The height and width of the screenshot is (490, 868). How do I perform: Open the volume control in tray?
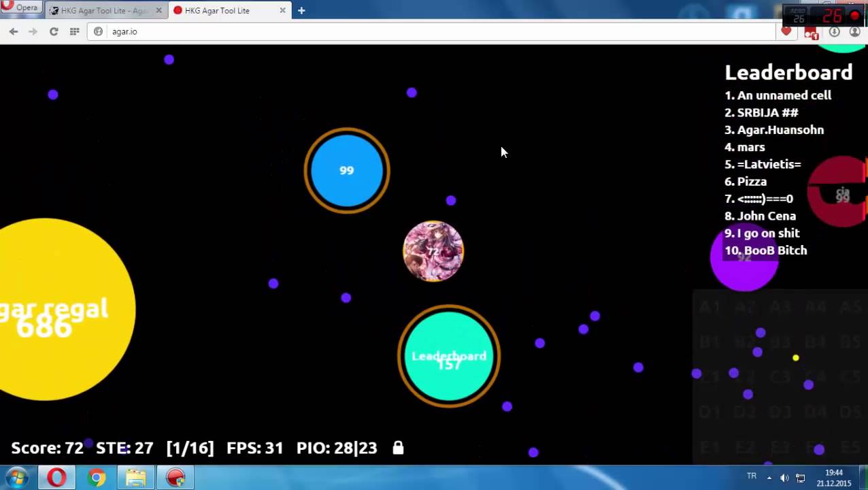coord(784,478)
